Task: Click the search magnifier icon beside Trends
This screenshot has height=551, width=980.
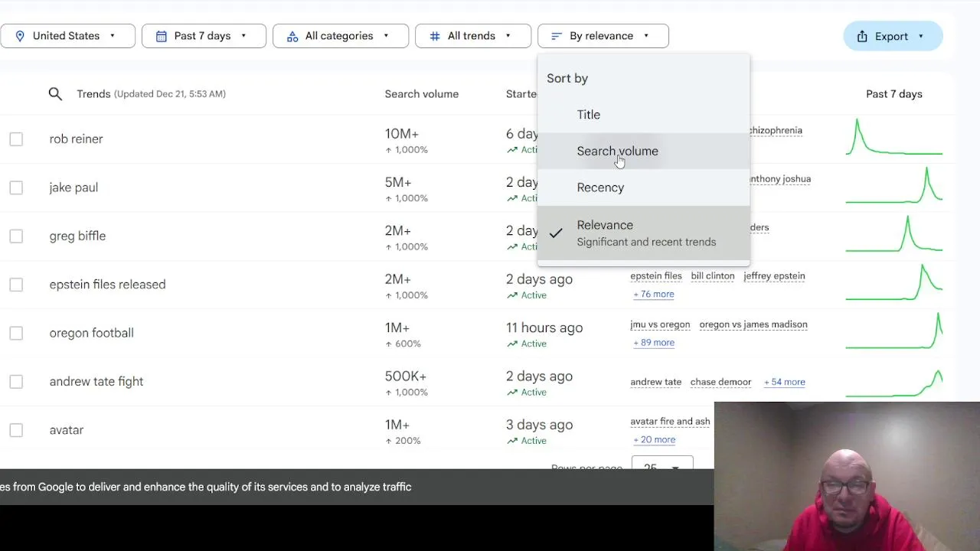Action: (x=55, y=94)
